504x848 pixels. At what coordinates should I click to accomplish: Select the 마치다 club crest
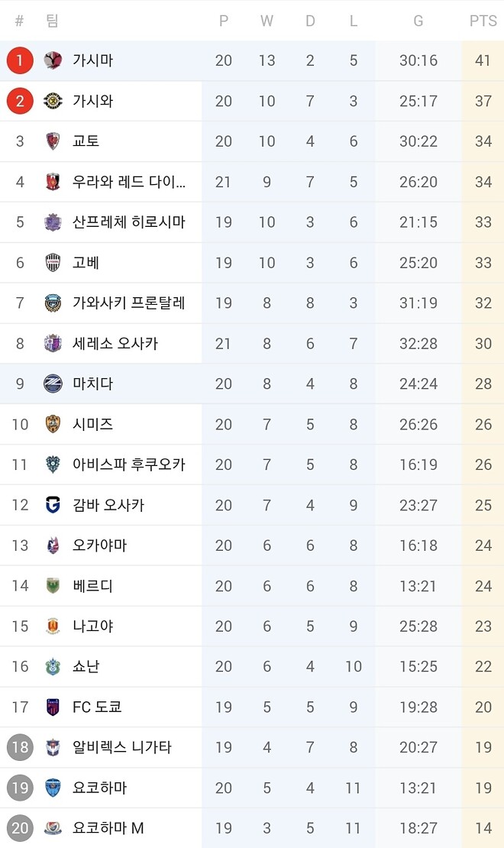click(x=53, y=384)
